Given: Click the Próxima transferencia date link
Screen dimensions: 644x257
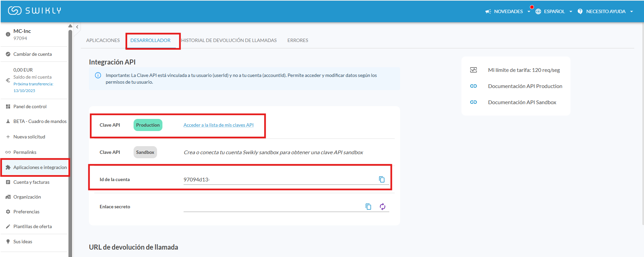Looking at the screenshot, I should point(33,87).
